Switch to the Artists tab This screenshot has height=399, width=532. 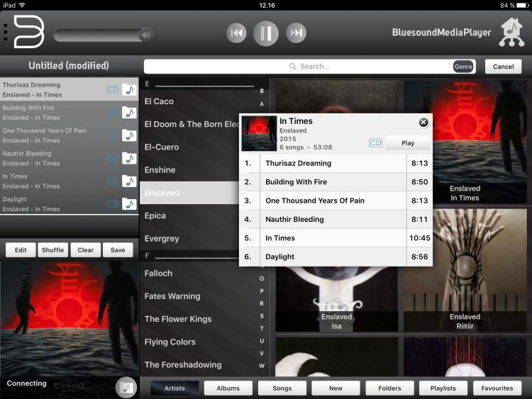coord(174,388)
